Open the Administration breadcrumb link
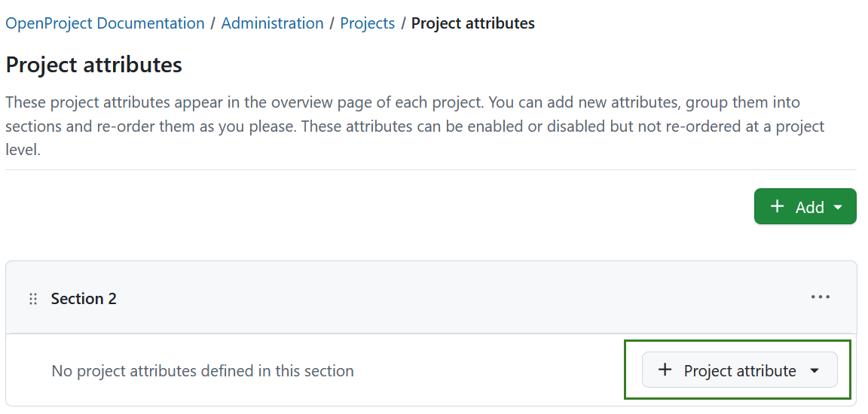The image size is (868, 414). click(x=272, y=23)
